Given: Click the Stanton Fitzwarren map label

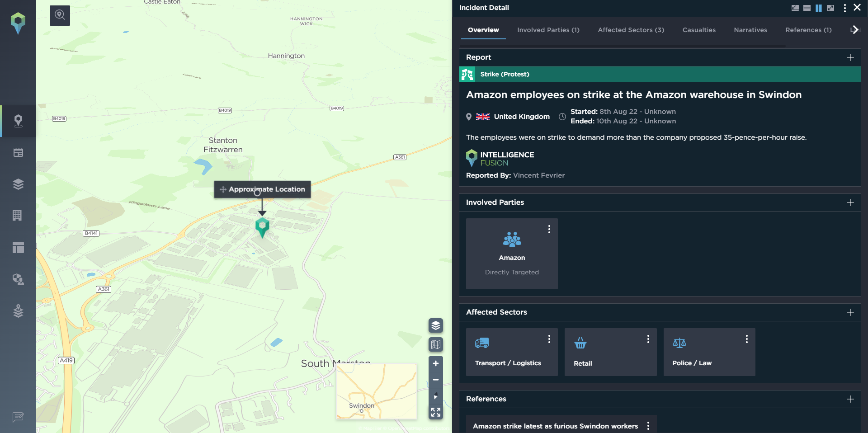Looking at the screenshot, I should [x=223, y=145].
